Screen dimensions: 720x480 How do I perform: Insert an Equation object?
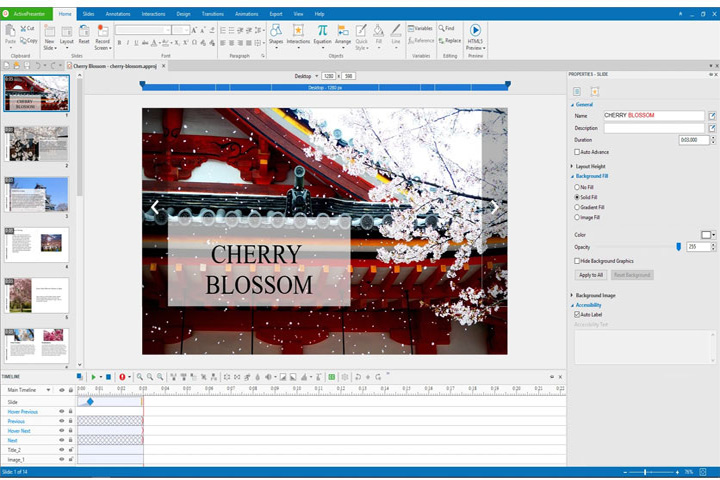(322, 31)
